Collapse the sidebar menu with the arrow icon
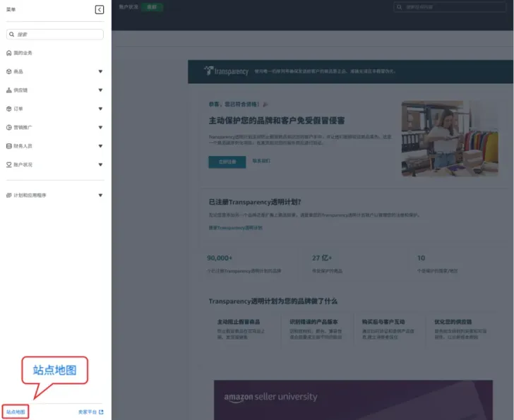The width and height of the screenshot is (514, 420). click(100, 9)
